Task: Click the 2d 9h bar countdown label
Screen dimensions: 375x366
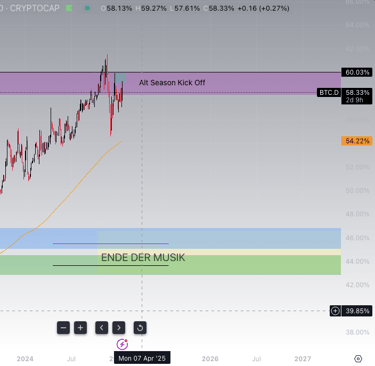Action: (354, 100)
